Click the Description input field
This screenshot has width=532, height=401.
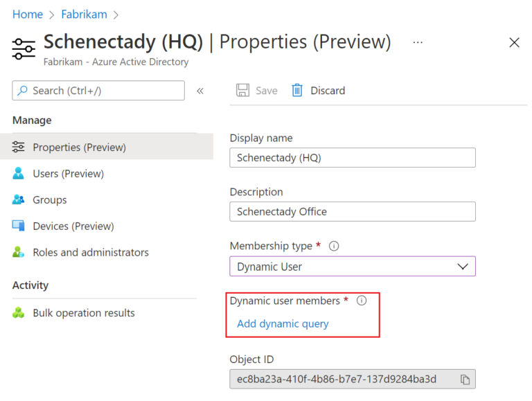pyautogui.click(x=353, y=212)
